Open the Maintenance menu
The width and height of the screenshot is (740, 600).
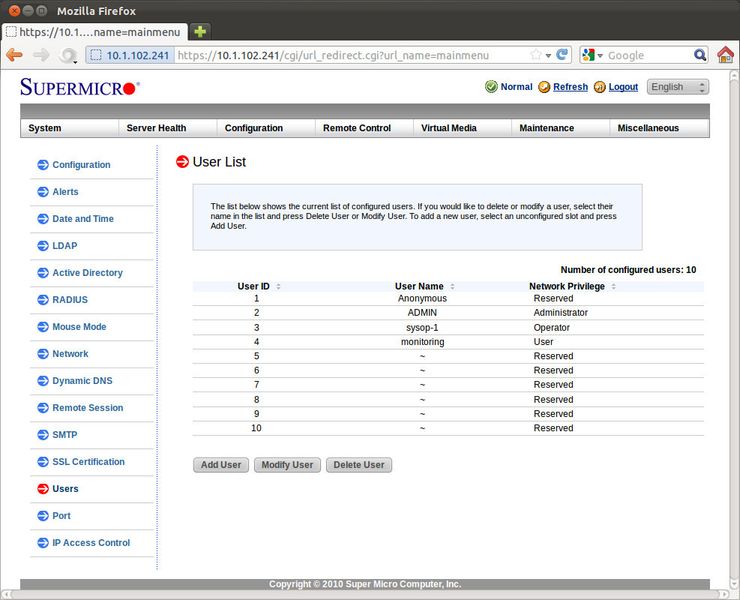[560, 128]
